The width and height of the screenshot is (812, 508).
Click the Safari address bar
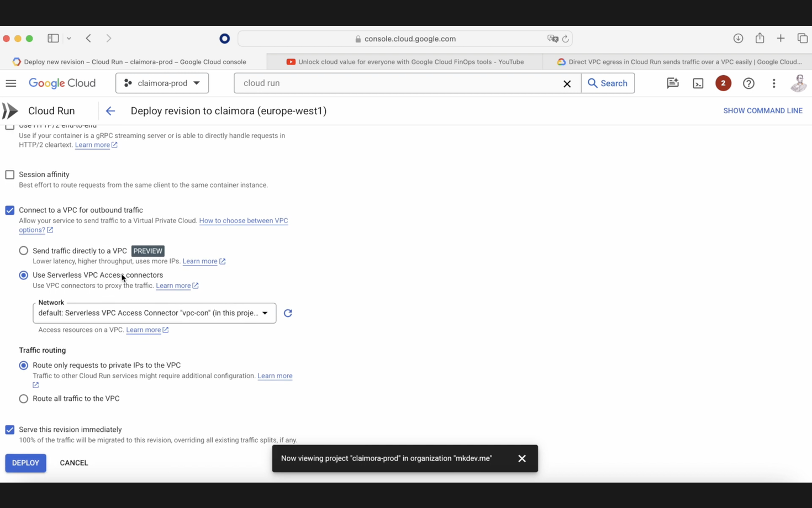(405, 39)
